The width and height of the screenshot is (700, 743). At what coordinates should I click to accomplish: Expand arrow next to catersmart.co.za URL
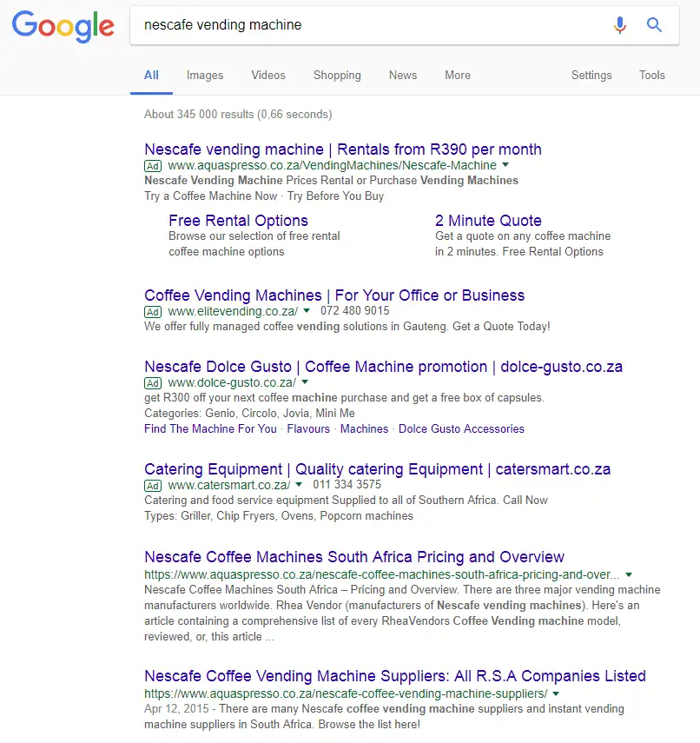tap(299, 485)
